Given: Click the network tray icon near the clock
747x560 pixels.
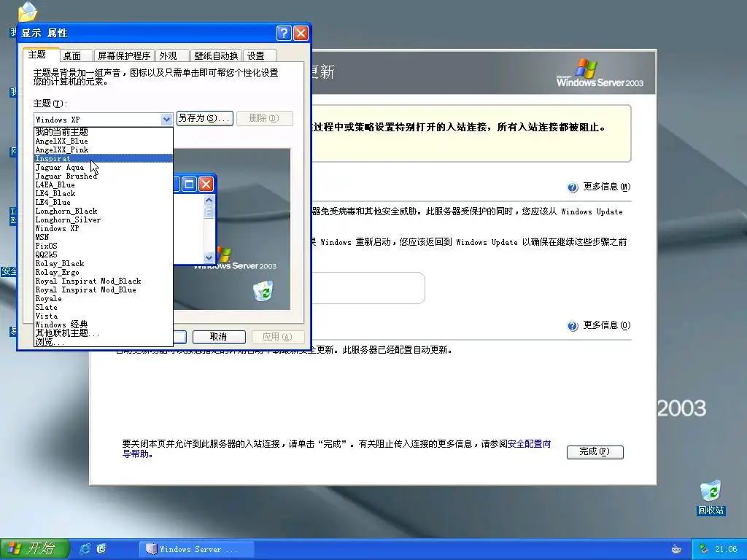Looking at the screenshot, I should point(704,549).
